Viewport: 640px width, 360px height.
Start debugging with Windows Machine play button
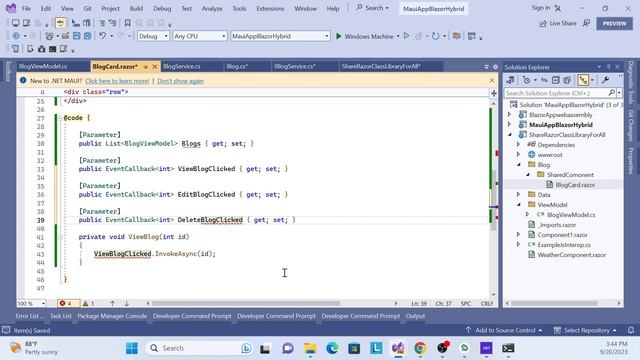[x=339, y=36]
